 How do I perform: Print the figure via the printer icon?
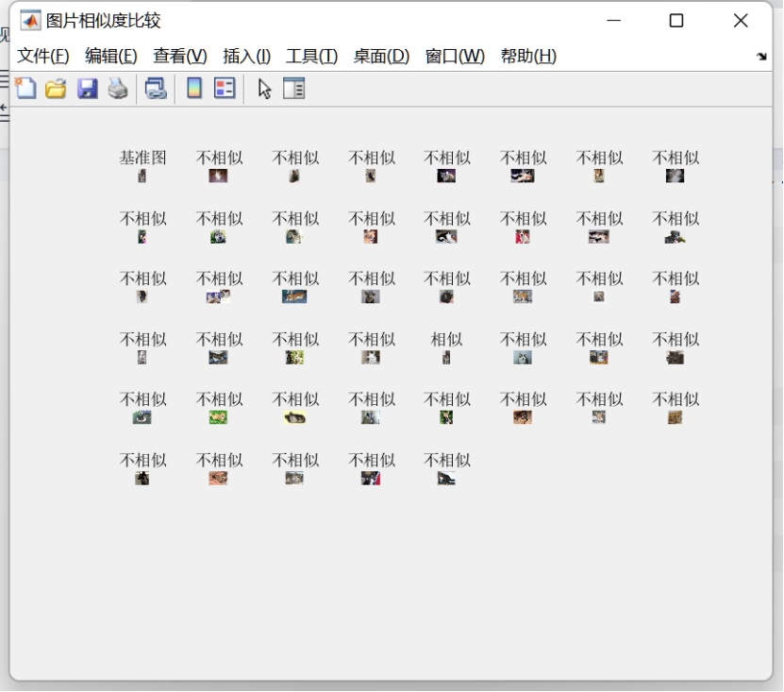click(117, 89)
